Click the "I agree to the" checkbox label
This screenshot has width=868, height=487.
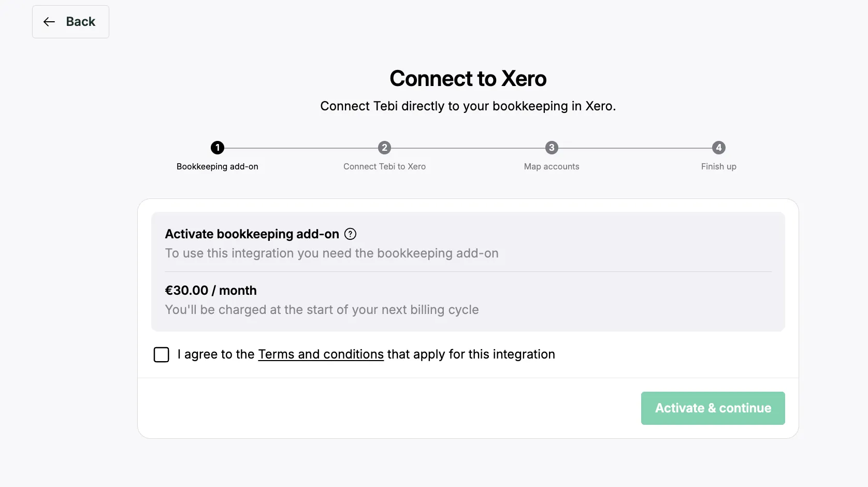coord(216,354)
